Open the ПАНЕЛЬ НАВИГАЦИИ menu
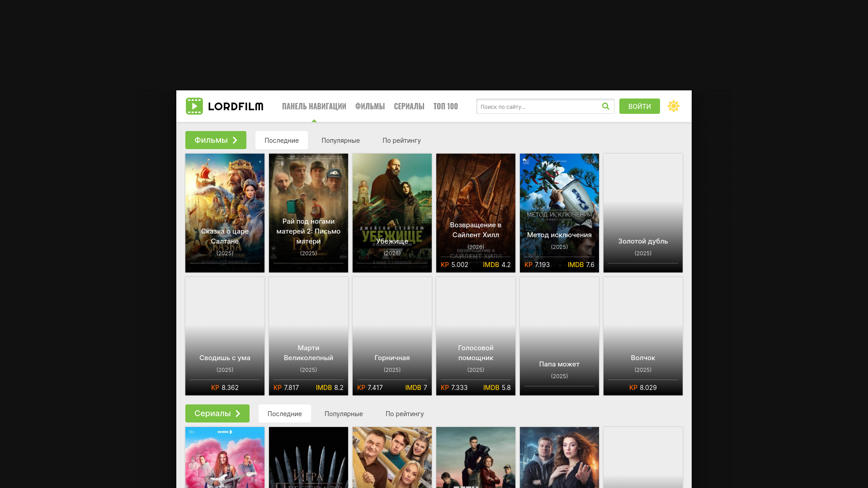Screen dimensions: 868x488 click(314, 106)
